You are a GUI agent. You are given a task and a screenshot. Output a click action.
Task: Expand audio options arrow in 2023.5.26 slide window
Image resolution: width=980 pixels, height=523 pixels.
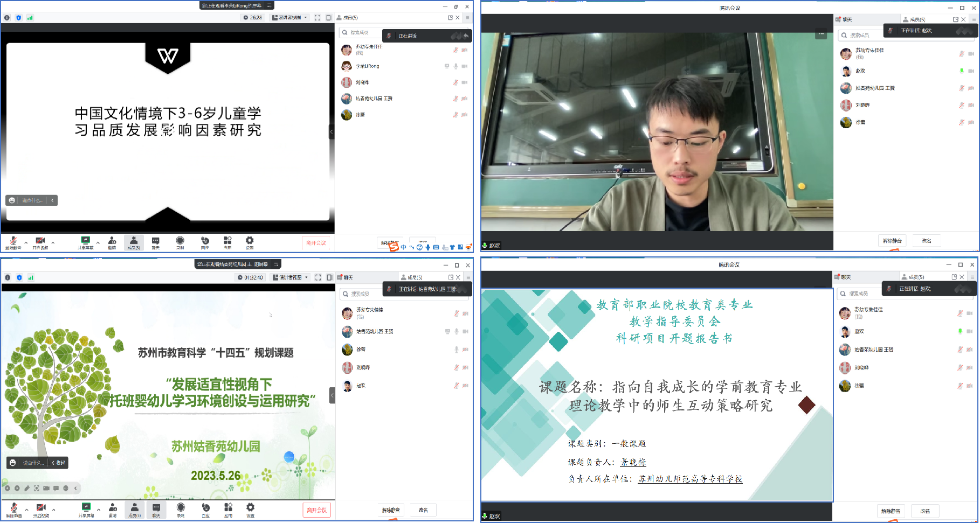27,509
